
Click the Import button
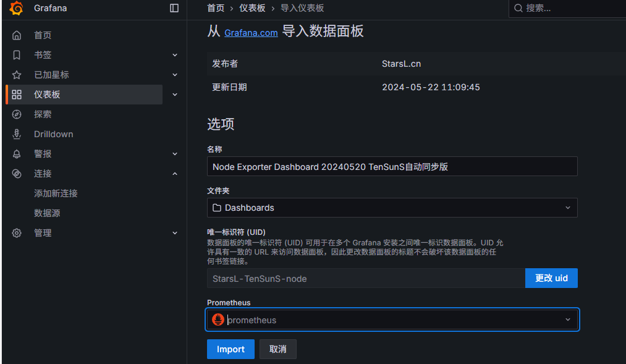point(231,349)
